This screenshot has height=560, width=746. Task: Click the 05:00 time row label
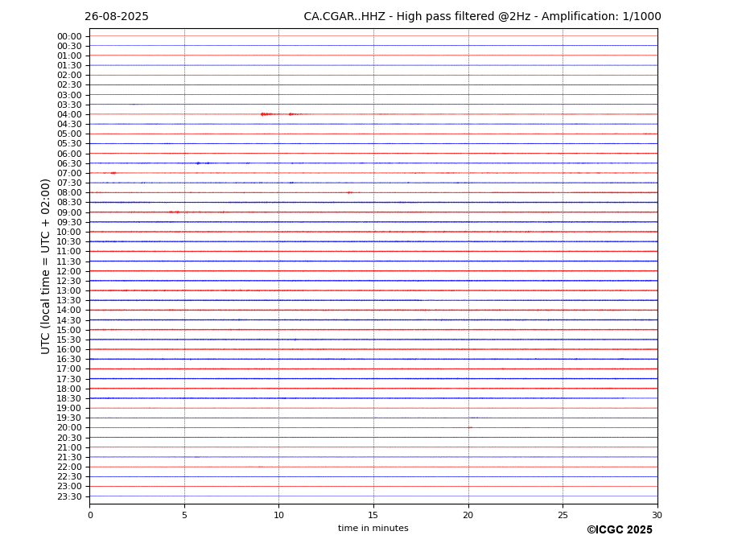[x=69, y=134]
